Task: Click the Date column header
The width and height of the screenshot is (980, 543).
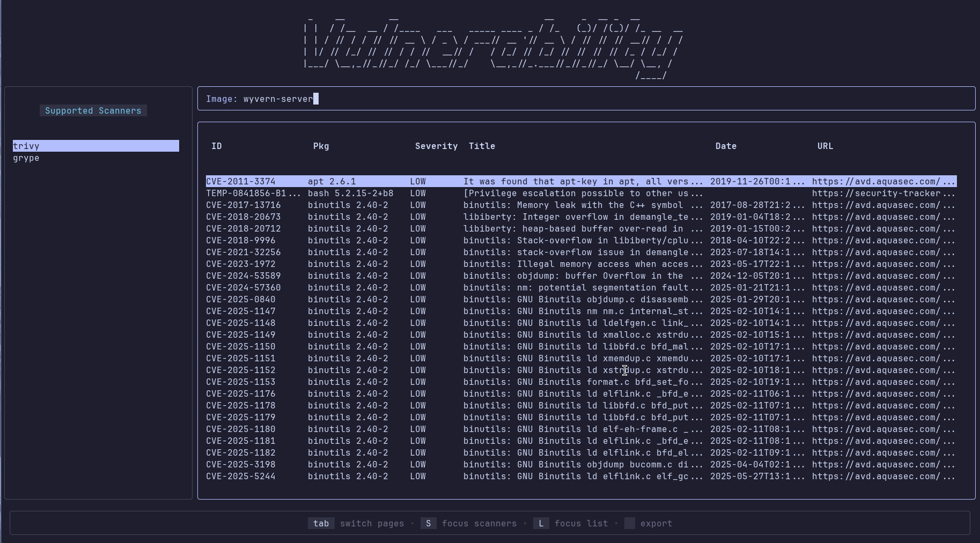Action: pos(726,146)
